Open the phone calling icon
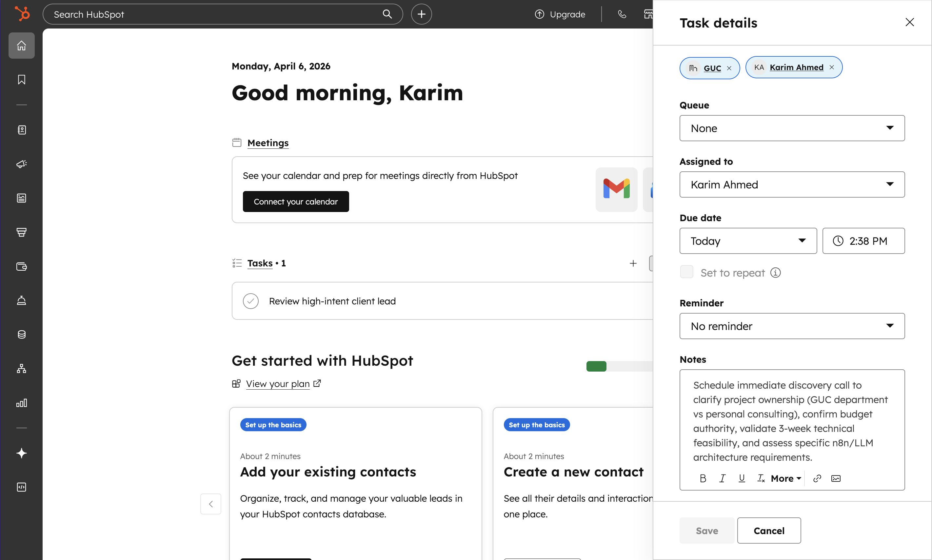 (x=622, y=14)
